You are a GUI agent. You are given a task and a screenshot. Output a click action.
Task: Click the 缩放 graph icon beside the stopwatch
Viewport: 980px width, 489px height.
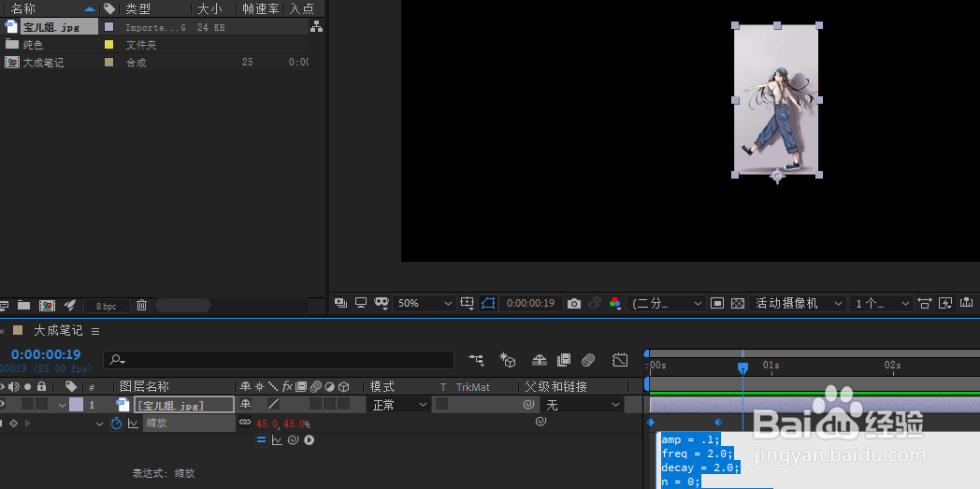(133, 423)
